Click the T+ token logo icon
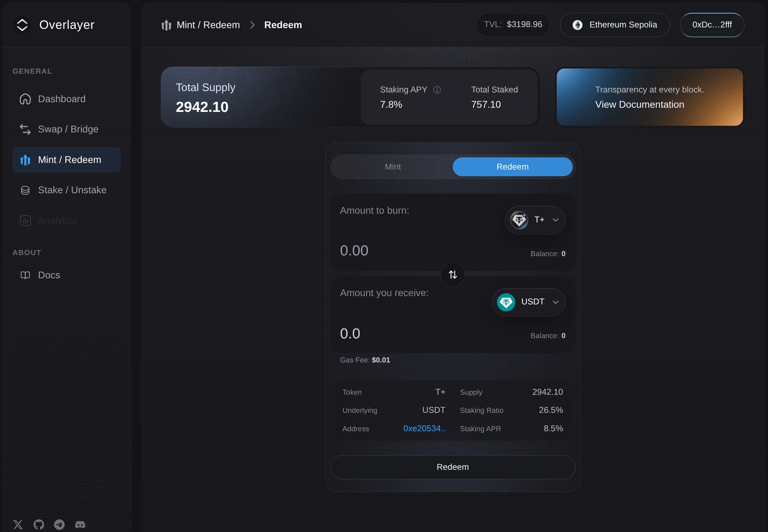768x532 pixels. coord(519,220)
